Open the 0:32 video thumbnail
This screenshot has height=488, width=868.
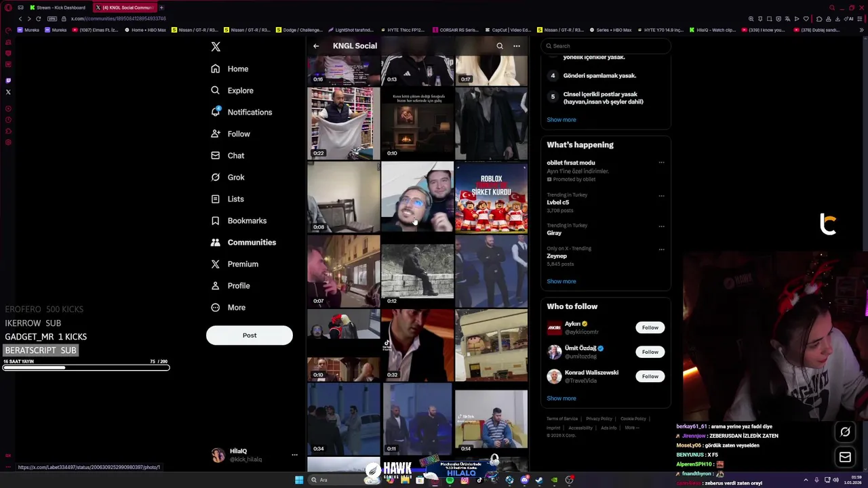click(x=417, y=345)
